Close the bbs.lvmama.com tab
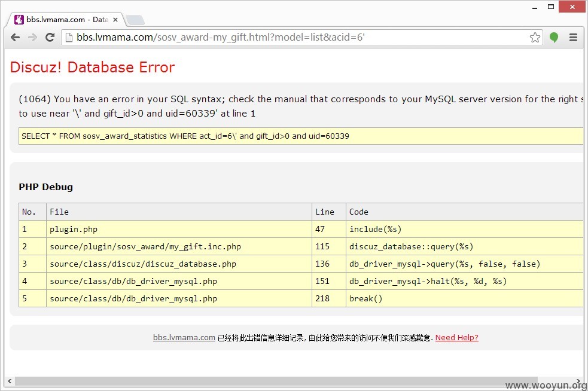The width and height of the screenshot is (588, 391). coord(115,20)
